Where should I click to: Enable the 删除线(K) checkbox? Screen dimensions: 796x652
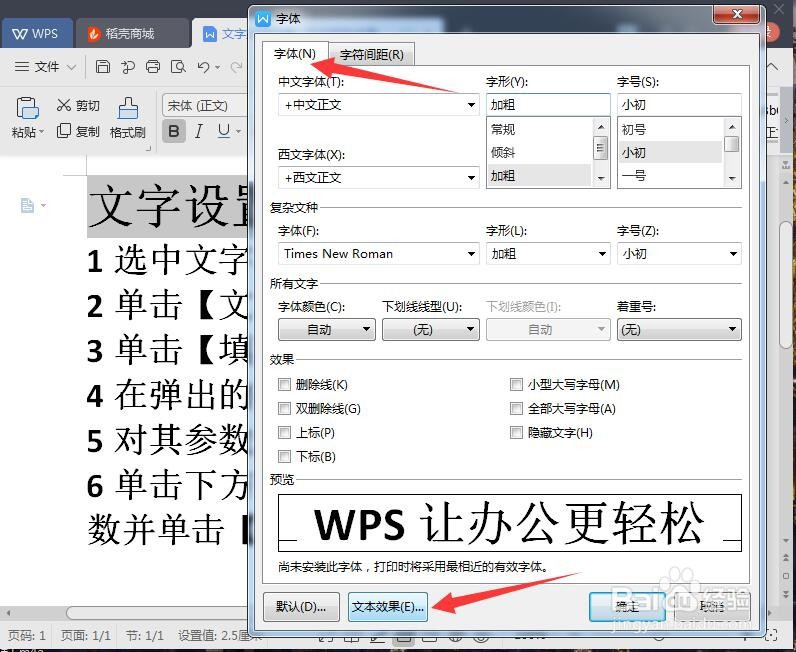click(284, 384)
